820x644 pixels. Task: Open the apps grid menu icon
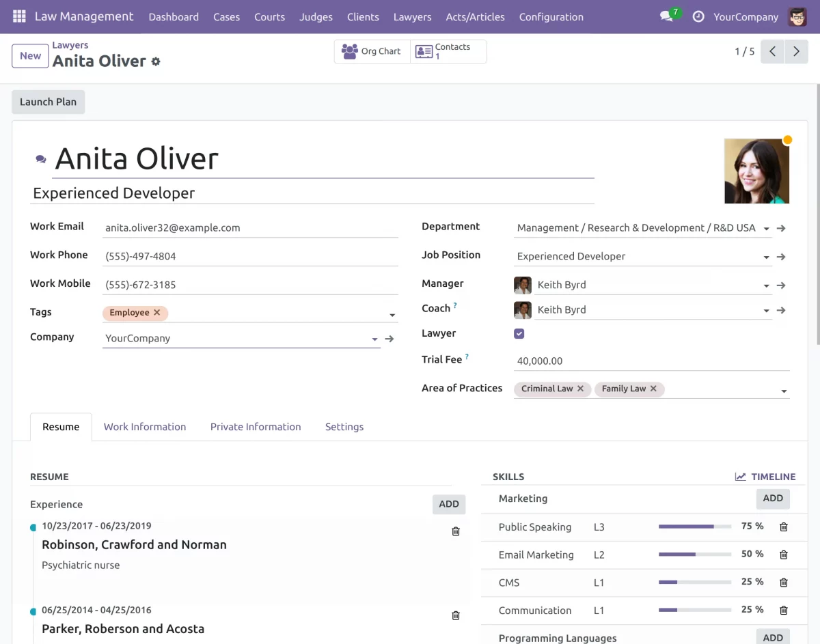click(19, 16)
